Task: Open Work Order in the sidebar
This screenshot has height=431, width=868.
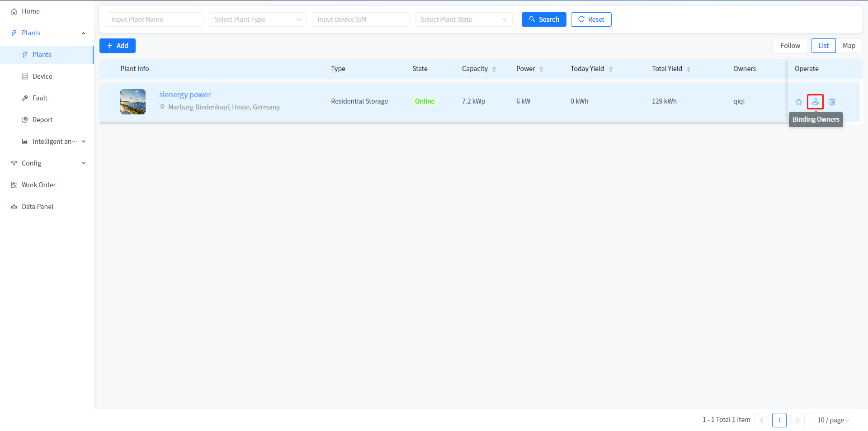Action: pos(38,185)
